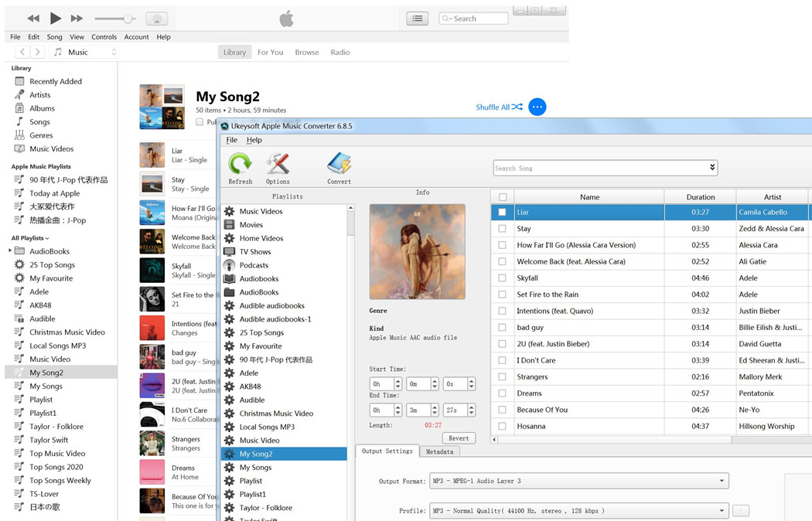The width and height of the screenshot is (812, 521).
Task: Open Albums in iTunes sidebar
Action: point(42,108)
